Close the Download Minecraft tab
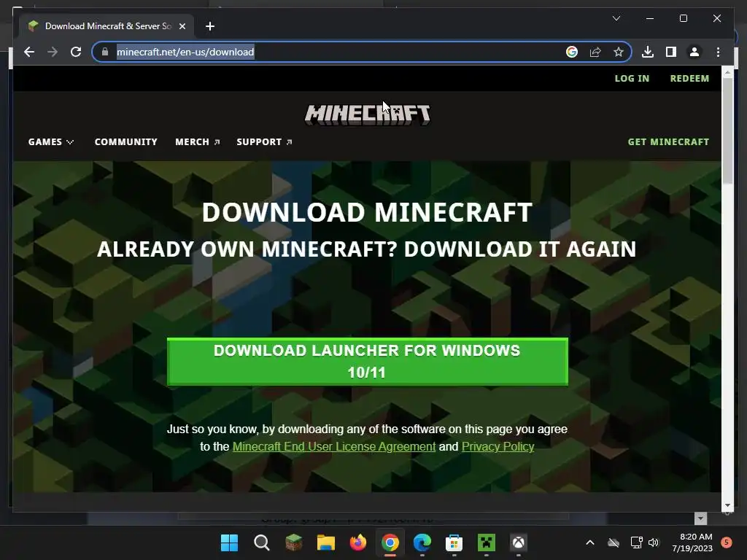 pyautogui.click(x=182, y=26)
